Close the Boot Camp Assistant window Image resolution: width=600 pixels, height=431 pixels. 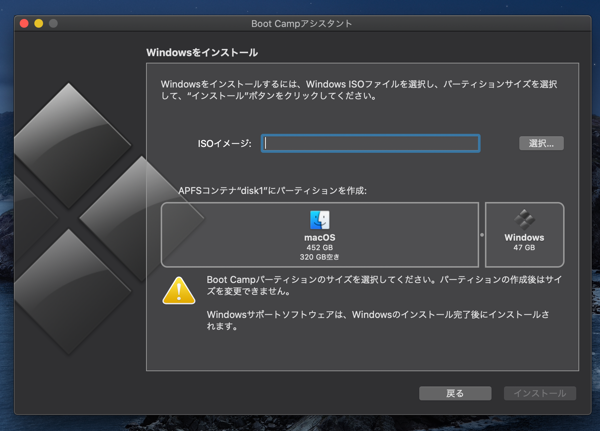pos(24,23)
